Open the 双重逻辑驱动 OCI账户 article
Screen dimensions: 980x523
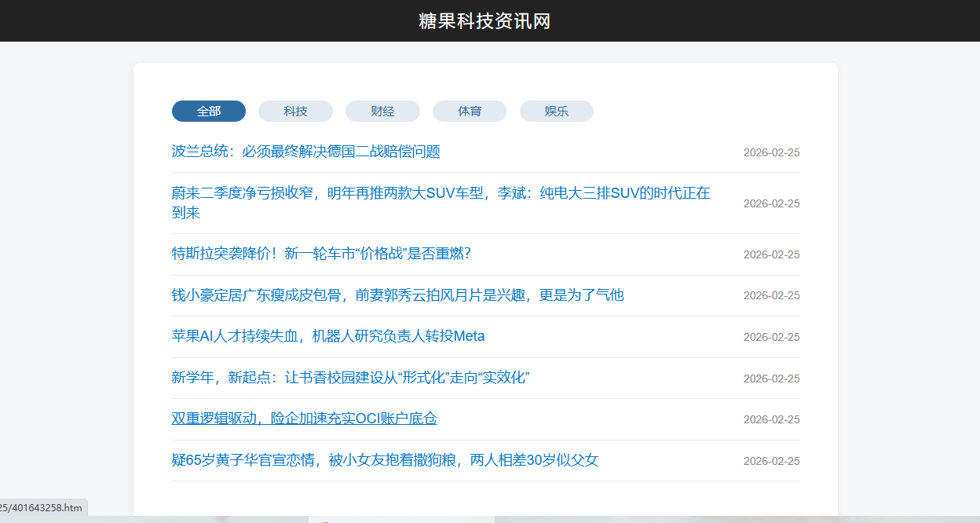pyautogui.click(x=304, y=419)
